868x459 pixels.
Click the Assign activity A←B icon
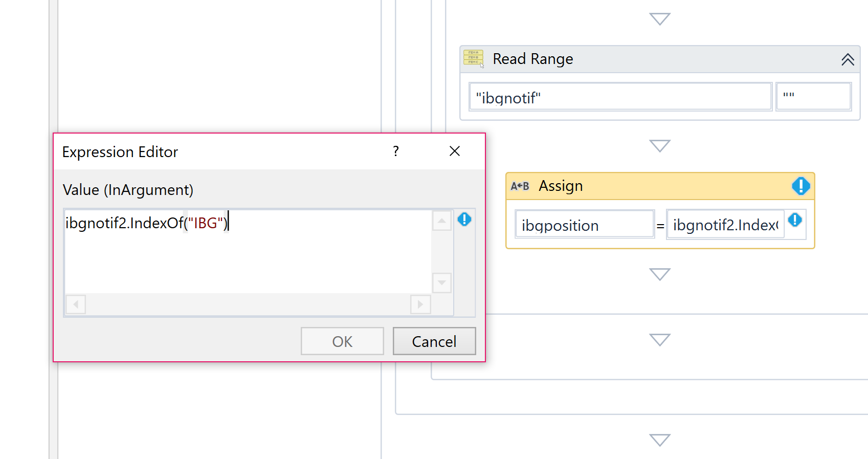click(x=520, y=186)
